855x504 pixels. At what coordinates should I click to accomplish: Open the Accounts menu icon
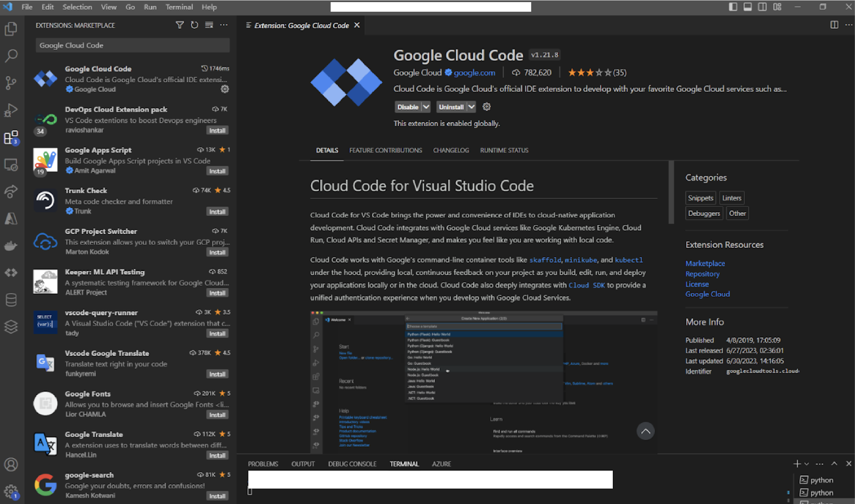click(x=11, y=464)
